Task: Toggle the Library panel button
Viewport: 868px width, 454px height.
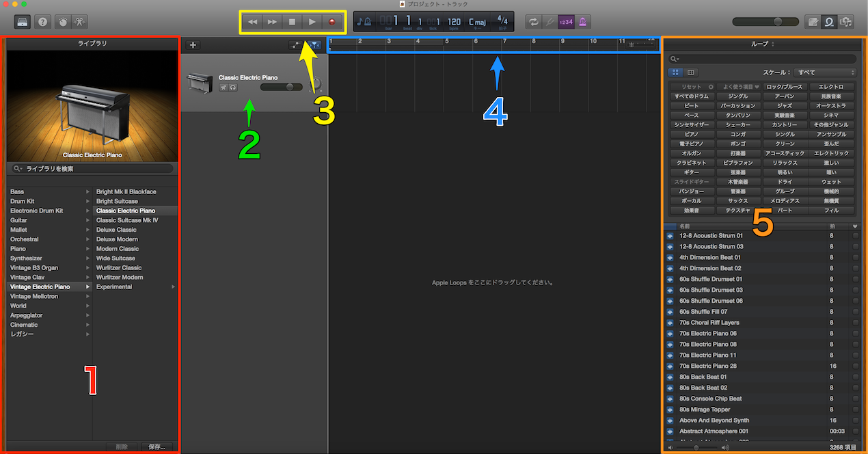Action: click(x=23, y=21)
